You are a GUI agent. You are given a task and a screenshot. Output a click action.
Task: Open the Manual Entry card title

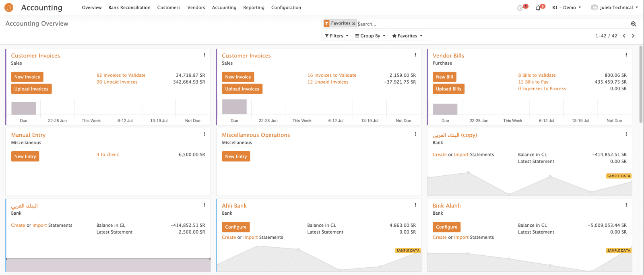[x=28, y=135]
